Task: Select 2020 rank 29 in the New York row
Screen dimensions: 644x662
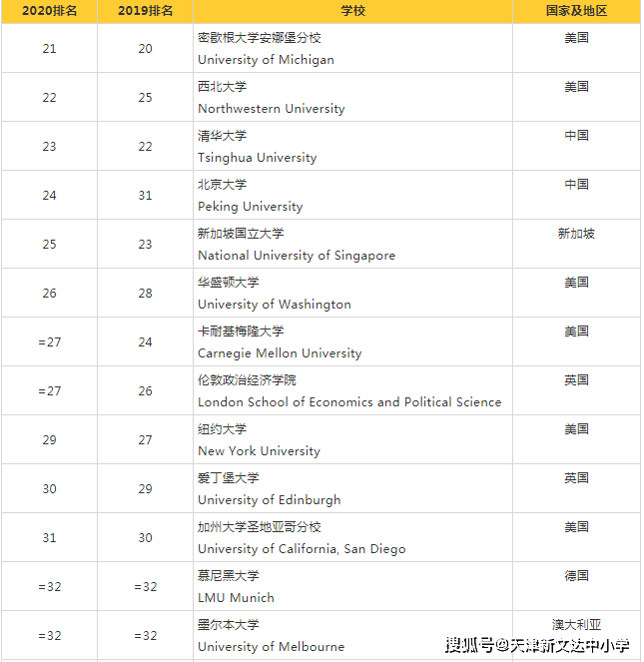Action: (x=49, y=440)
